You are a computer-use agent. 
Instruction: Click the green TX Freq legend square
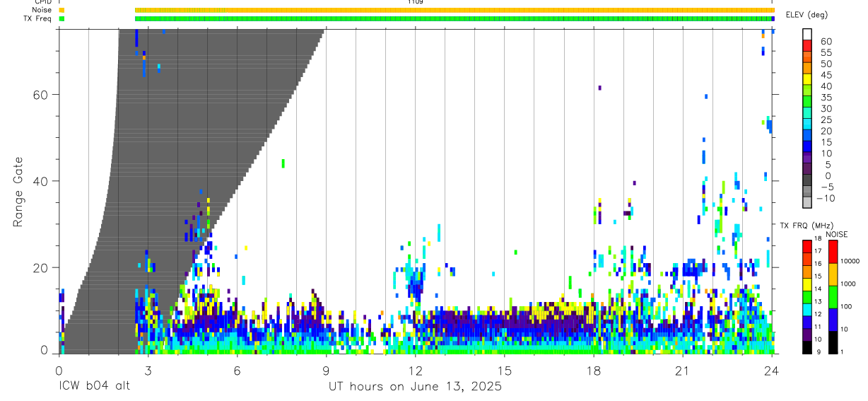[x=61, y=19]
